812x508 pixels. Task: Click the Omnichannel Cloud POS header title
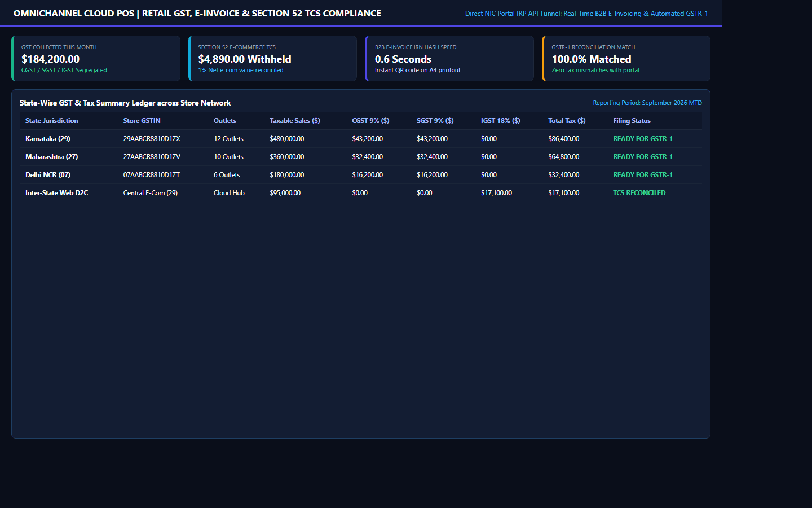197,13
